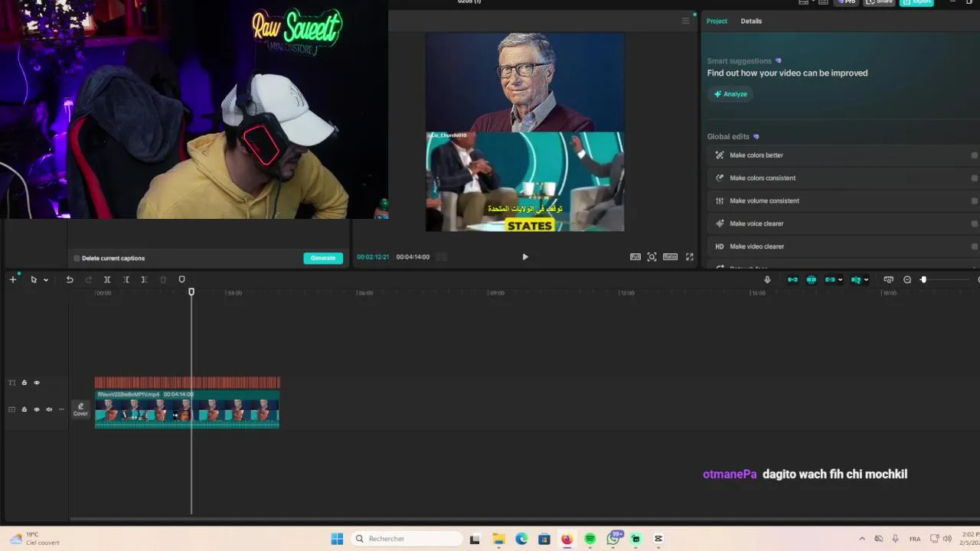The image size is (980, 551).
Task: Toggle preview axis icon
Action: [x=856, y=280]
